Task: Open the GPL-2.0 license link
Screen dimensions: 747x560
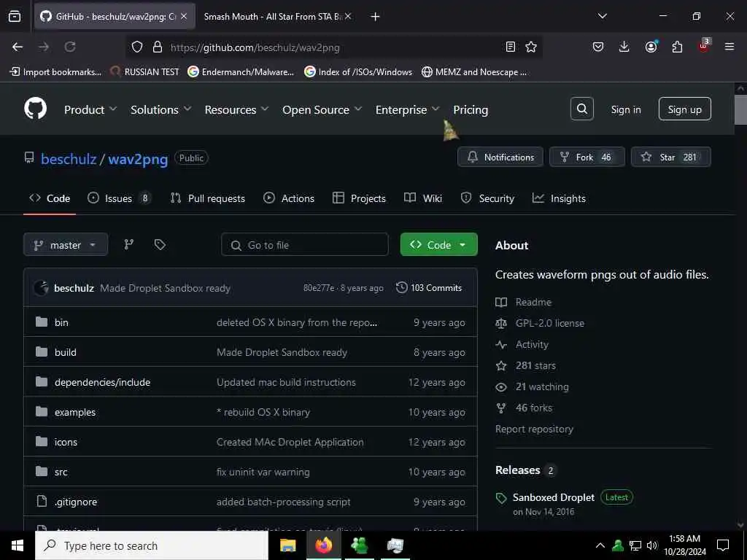Action: pos(550,323)
